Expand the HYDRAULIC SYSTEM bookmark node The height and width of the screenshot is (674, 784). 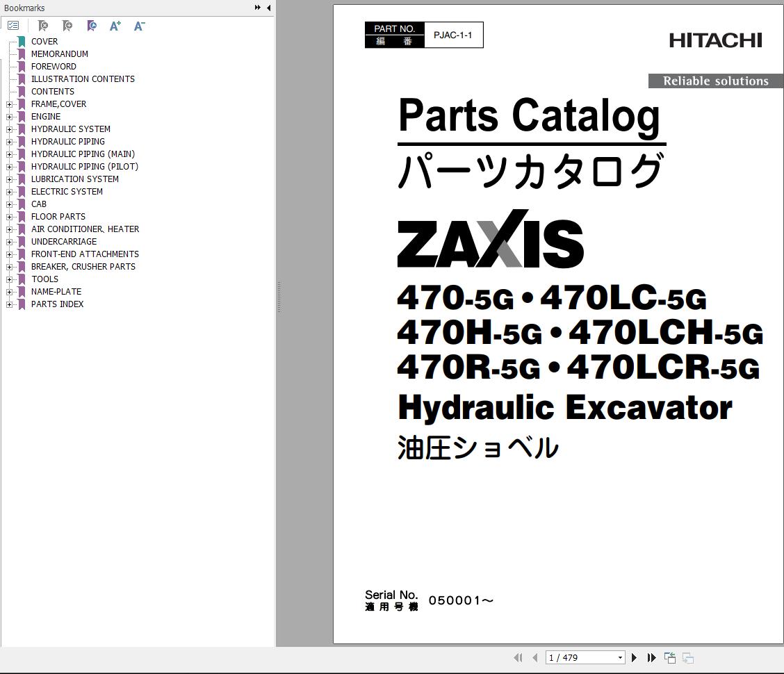9,129
